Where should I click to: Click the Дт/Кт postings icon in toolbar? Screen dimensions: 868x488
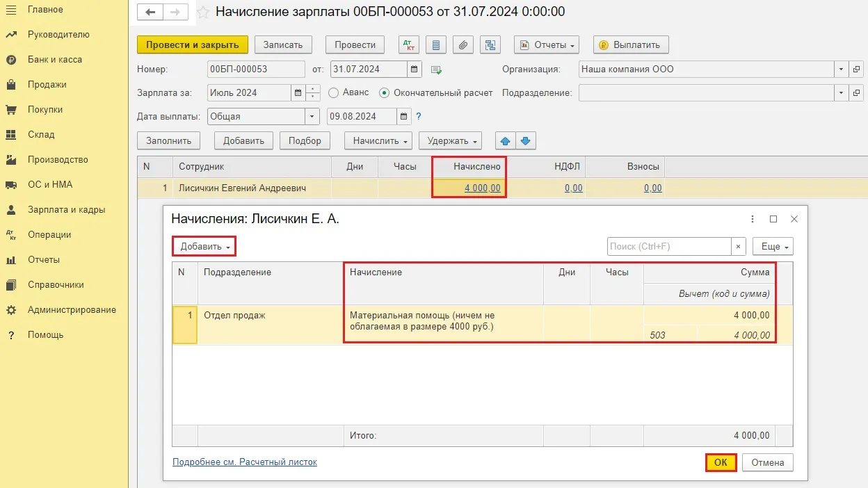(409, 44)
